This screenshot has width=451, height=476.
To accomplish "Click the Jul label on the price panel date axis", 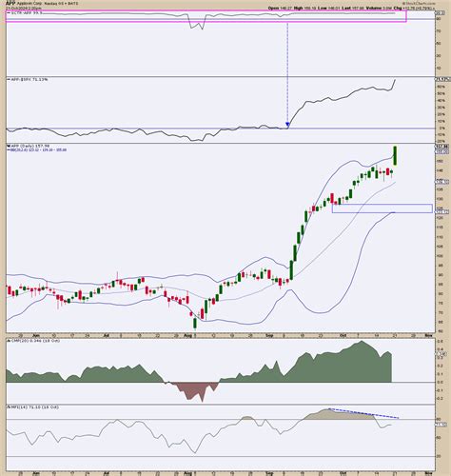I will [107, 335].
